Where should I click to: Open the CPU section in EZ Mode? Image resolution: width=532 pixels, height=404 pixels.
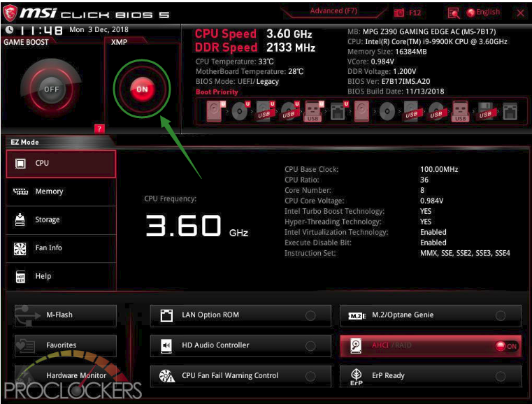coord(61,164)
